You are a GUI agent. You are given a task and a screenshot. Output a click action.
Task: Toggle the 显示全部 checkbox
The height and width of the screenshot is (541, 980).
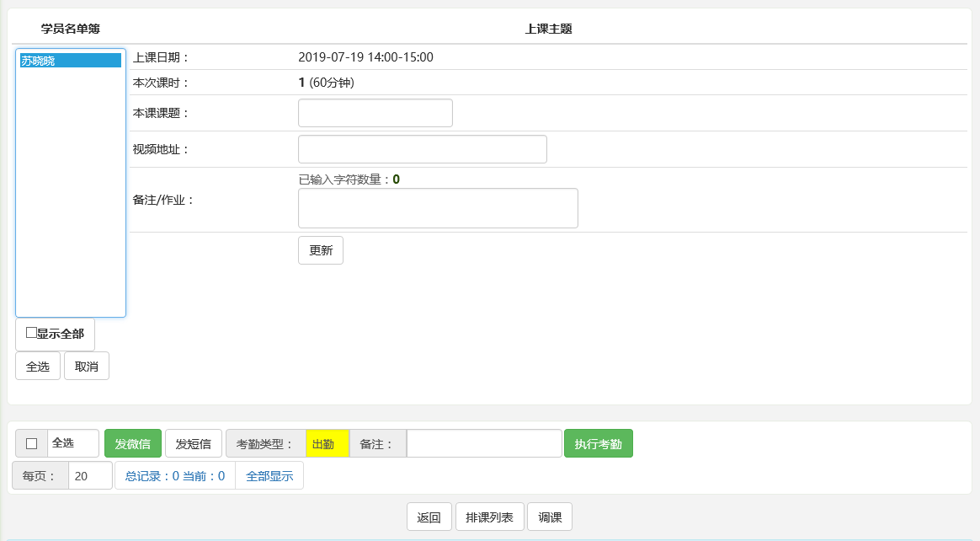pyautogui.click(x=31, y=333)
